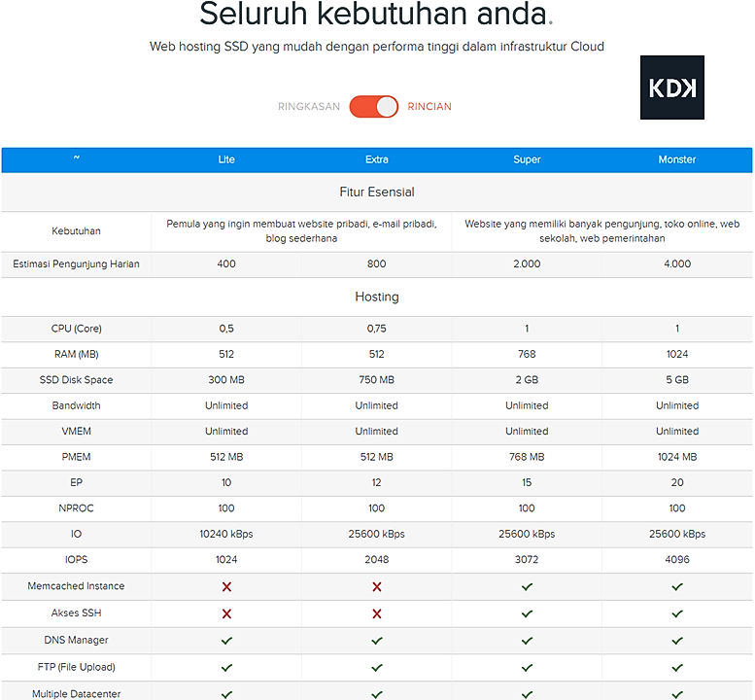The width and height of the screenshot is (755, 700).
Task: Click the 'DNS Manager' row label
Action: (x=76, y=640)
